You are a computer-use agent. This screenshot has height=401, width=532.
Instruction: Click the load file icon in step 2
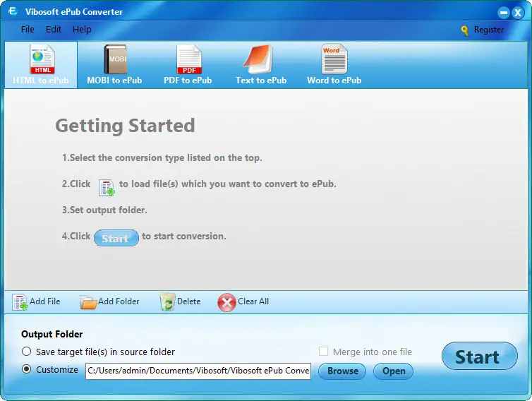pos(107,188)
